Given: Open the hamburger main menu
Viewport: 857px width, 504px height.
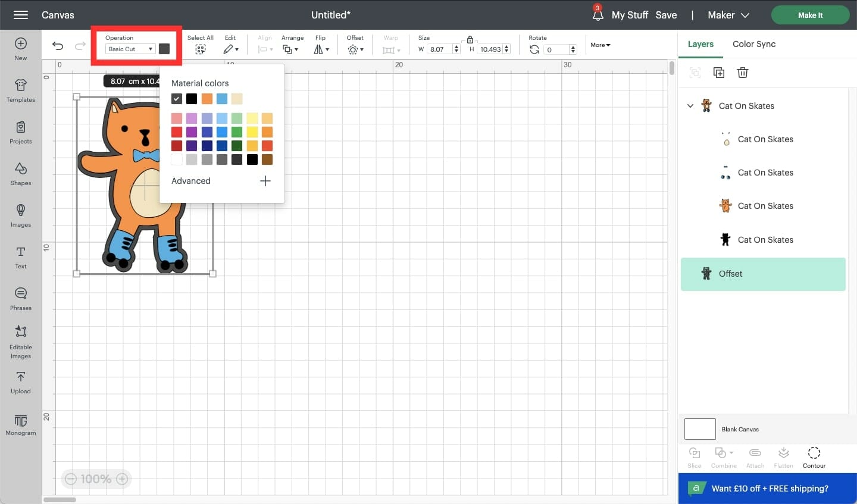Looking at the screenshot, I should 21,15.
